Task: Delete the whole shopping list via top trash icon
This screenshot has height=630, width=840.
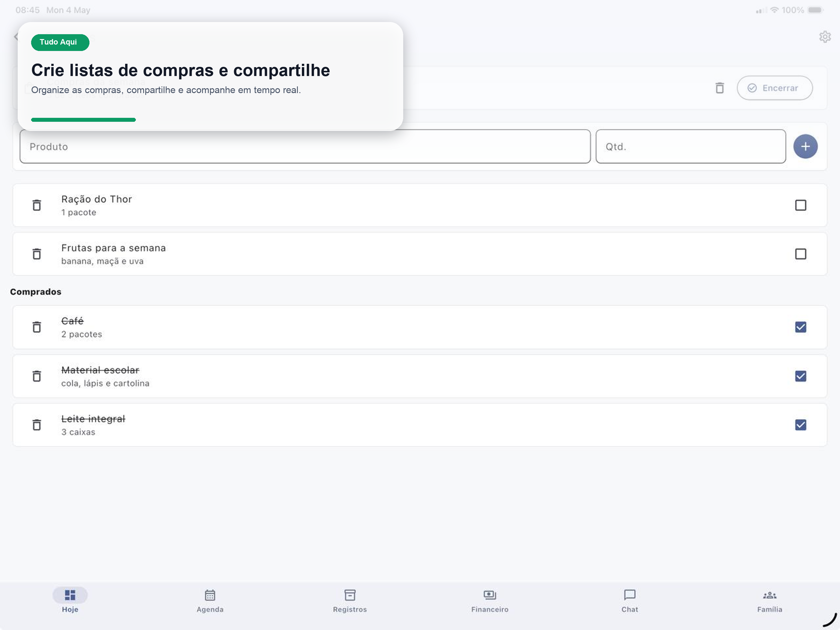Action: point(719,88)
